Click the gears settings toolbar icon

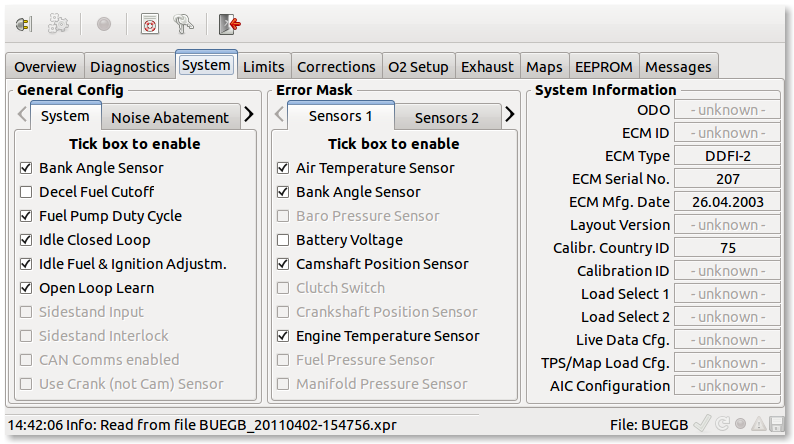(58, 24)
